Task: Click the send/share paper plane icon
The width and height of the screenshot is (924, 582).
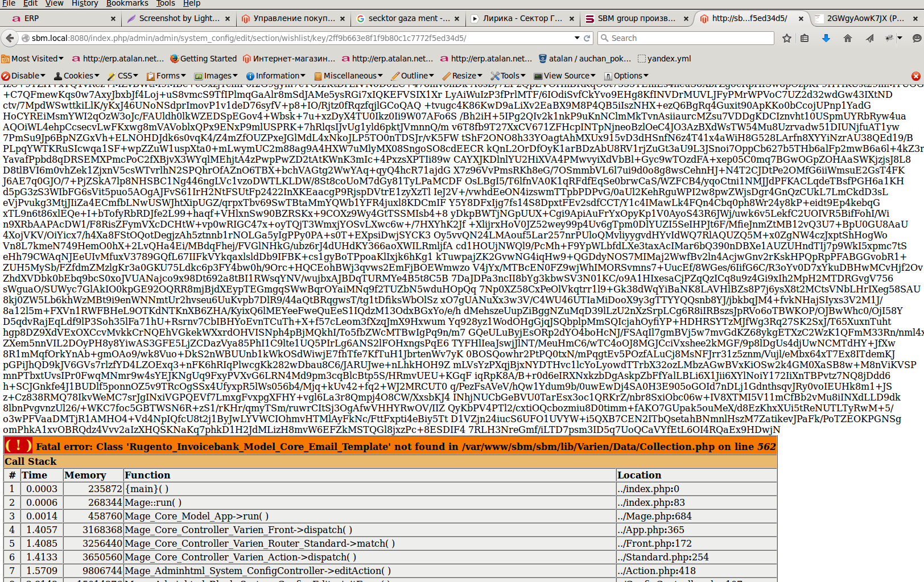Action: tap(870, 38)
